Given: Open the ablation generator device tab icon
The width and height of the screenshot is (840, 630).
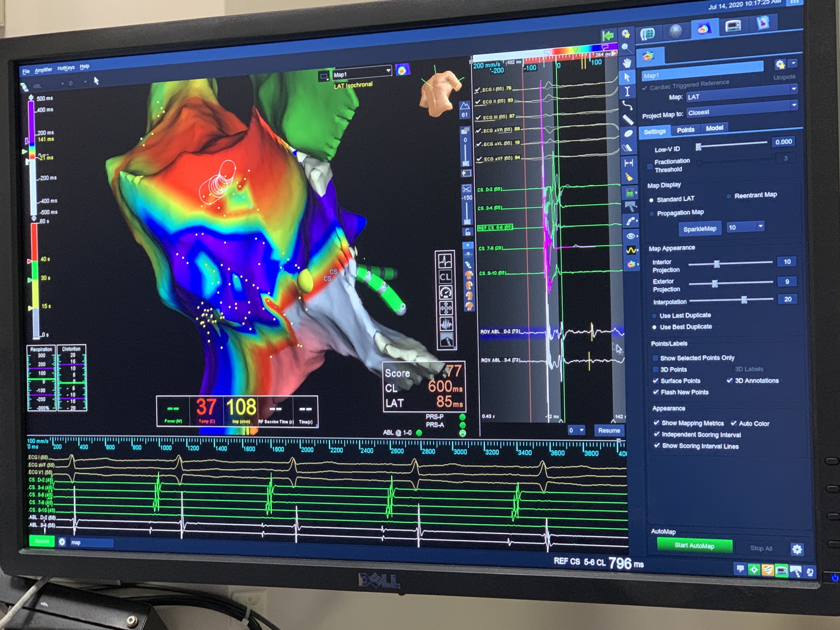Looking at the screenshot, I should [x=733, y=26].
